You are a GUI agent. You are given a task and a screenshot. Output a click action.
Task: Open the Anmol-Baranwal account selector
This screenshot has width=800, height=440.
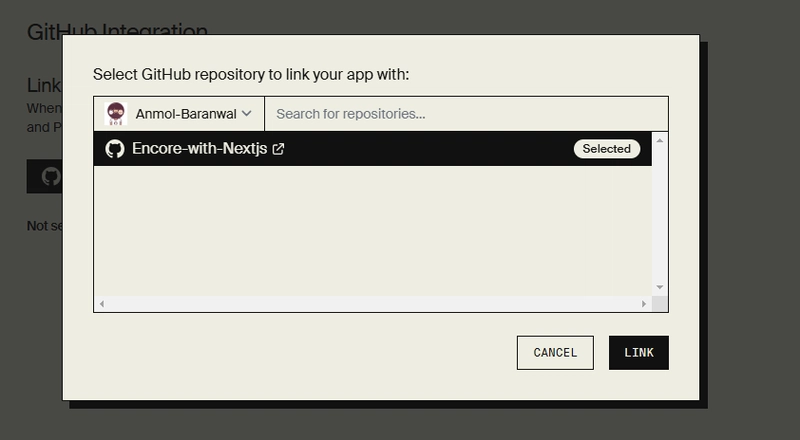pos(179,113)
